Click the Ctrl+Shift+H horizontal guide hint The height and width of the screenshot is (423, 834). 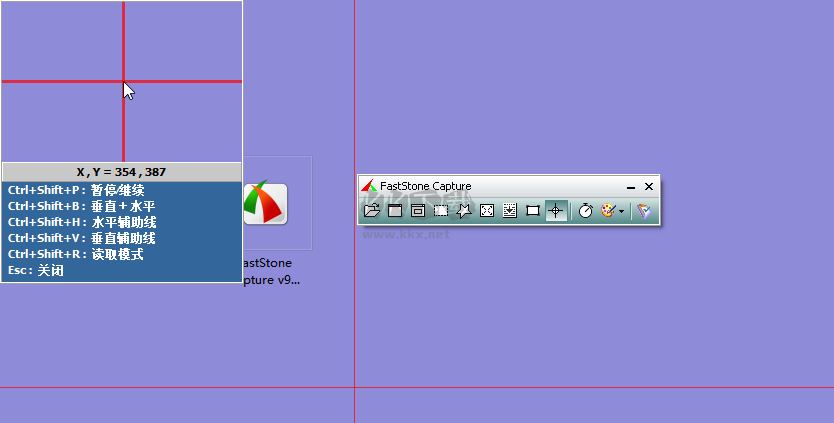(82, 222)
